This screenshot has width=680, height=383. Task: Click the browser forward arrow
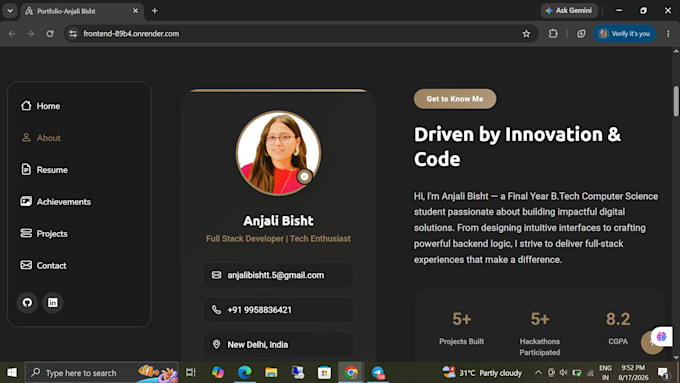tap(30, 33)
